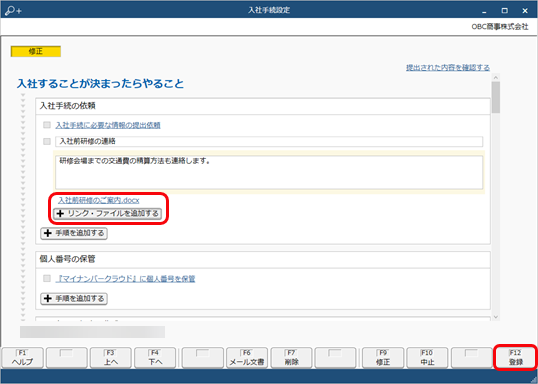
Task: Click the 個人番号の保管 section header
Action: coord(263,259)
